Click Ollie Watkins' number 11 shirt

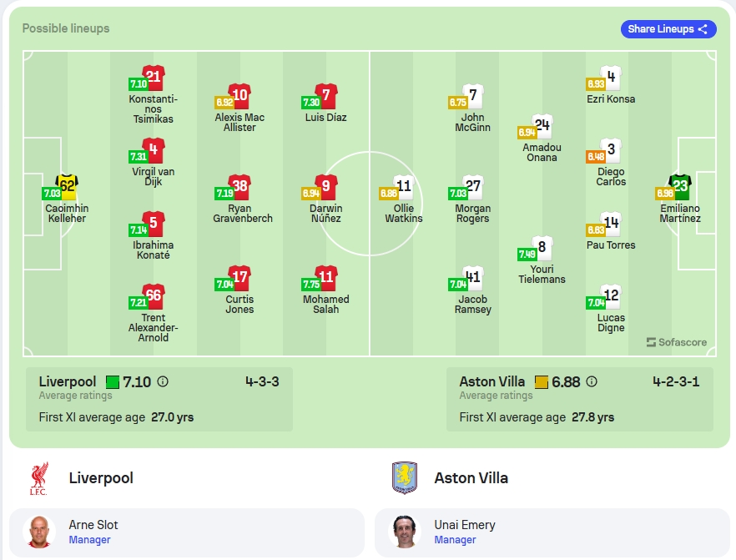pyautogui.click(x=403, y=186)
